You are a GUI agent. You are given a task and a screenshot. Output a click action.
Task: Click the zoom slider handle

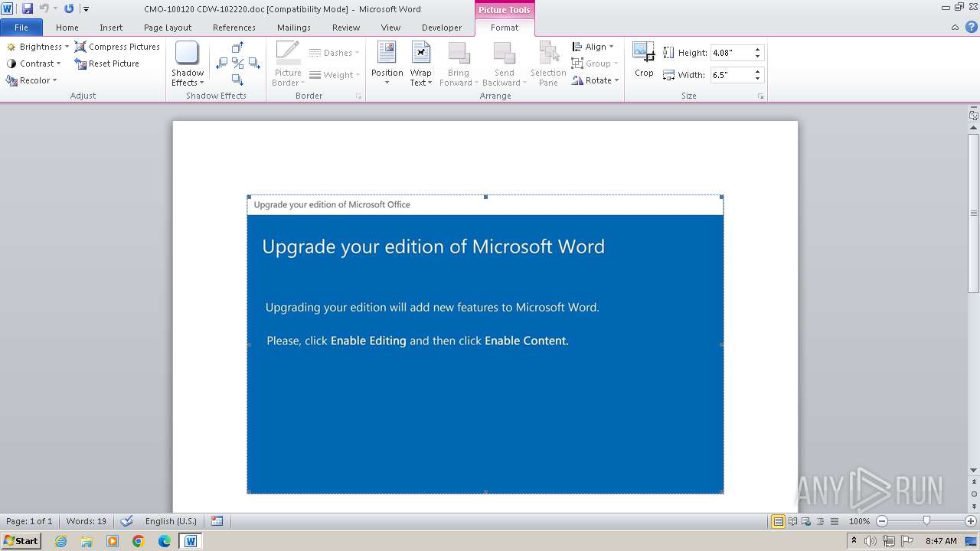click(x=926, y=521)
